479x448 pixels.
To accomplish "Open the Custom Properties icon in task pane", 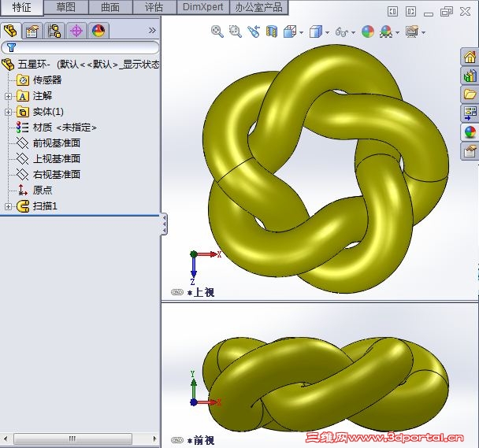I will coord(470,151).
